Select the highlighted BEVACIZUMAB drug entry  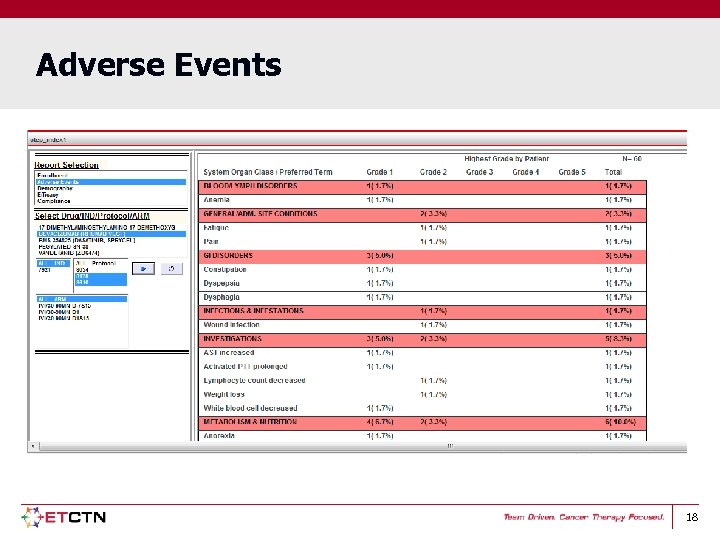click(111, 234)
